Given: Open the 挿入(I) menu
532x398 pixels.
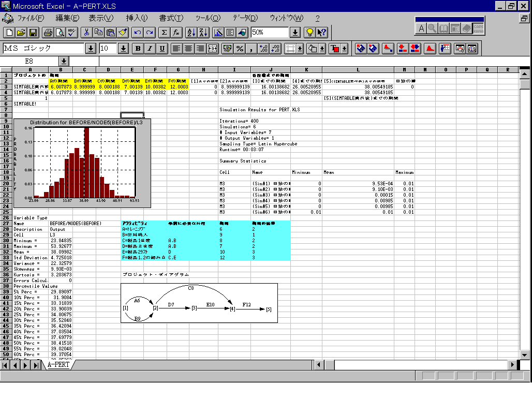Looking at the screenshot, I should pyautogui.click(x=137, y=18).
